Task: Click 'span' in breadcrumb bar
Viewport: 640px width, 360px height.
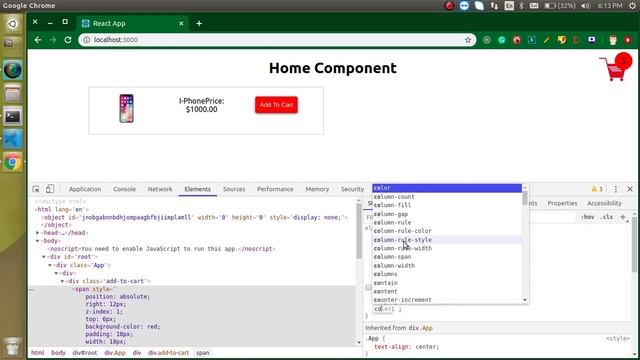Action: pyautogui.click(x=202, y=353)
